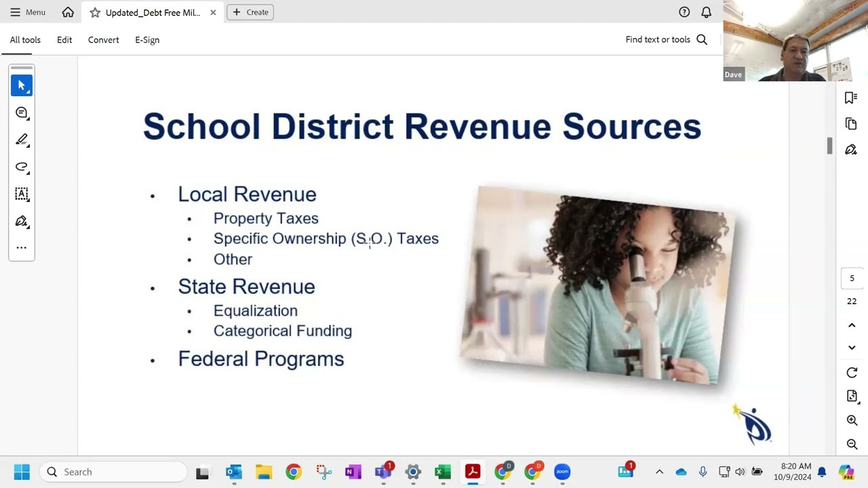868x488 pixels.
Task: Click Dave's Zoom video thumbnail
Action: pyautogui.click(x=795, y=41)
